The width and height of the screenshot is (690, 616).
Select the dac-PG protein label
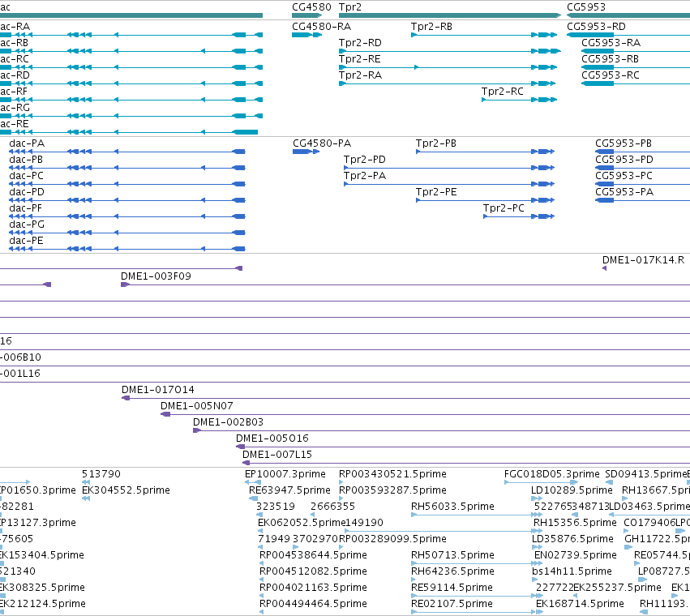tap(27, 225)
